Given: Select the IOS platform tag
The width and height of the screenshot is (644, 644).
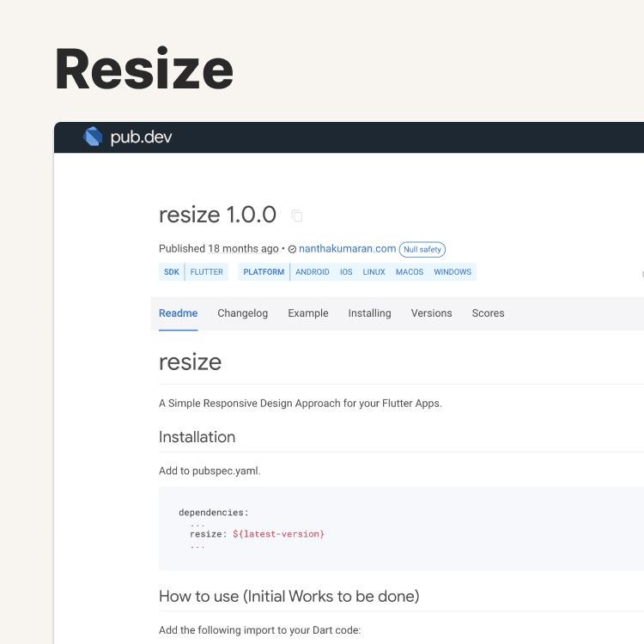Looking at the screenshot, I should point(346,272).
